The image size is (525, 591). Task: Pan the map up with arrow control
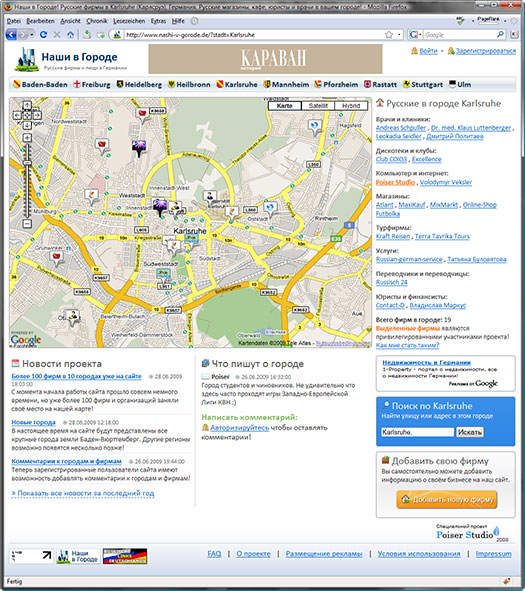tap(27, 105)
